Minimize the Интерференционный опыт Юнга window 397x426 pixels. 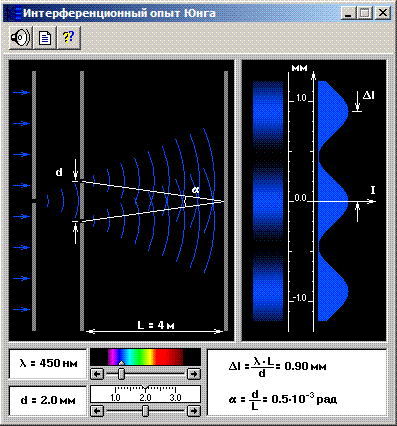(348, 13)
